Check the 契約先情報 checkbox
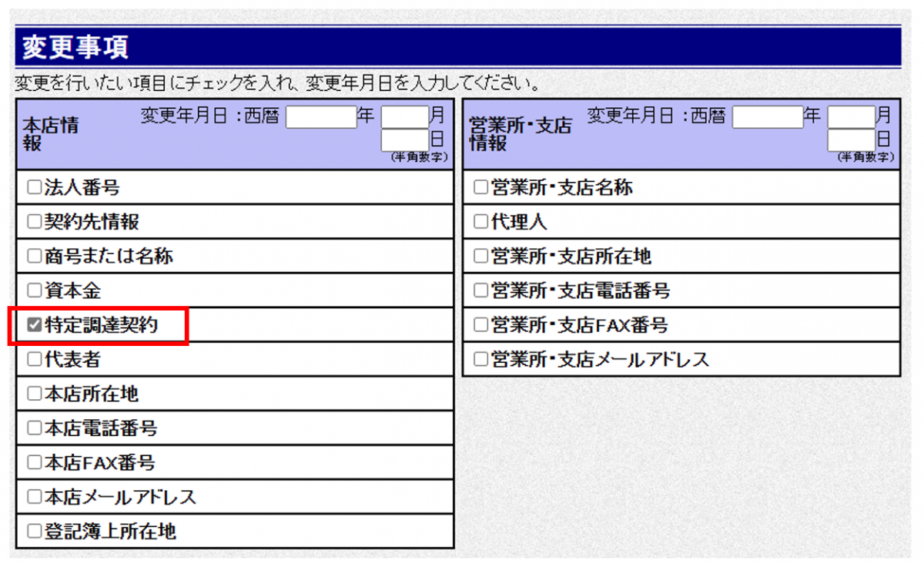The height and width of the screenshot is (564, 924). (x=32, y=221)
